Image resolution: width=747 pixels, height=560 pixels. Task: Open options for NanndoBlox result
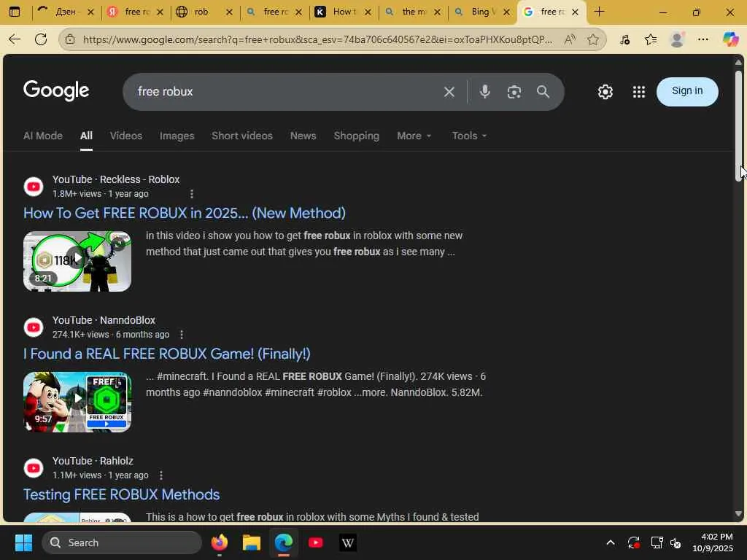[x=182, y=335]
